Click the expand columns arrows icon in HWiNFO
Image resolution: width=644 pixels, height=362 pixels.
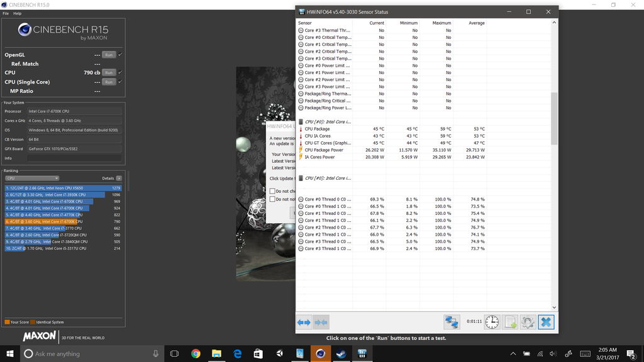click(304, 322)
